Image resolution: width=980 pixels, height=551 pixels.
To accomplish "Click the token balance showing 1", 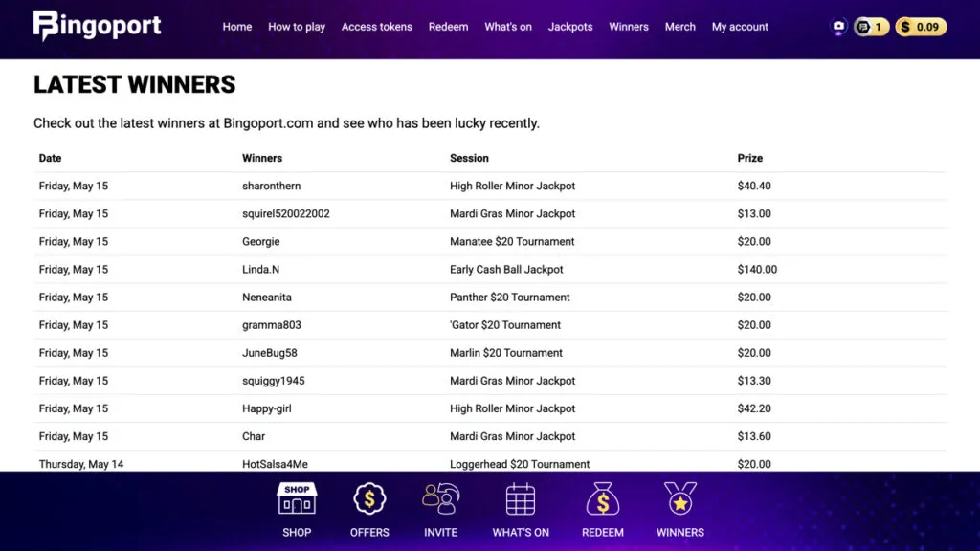I will click(x=871, y=27).
